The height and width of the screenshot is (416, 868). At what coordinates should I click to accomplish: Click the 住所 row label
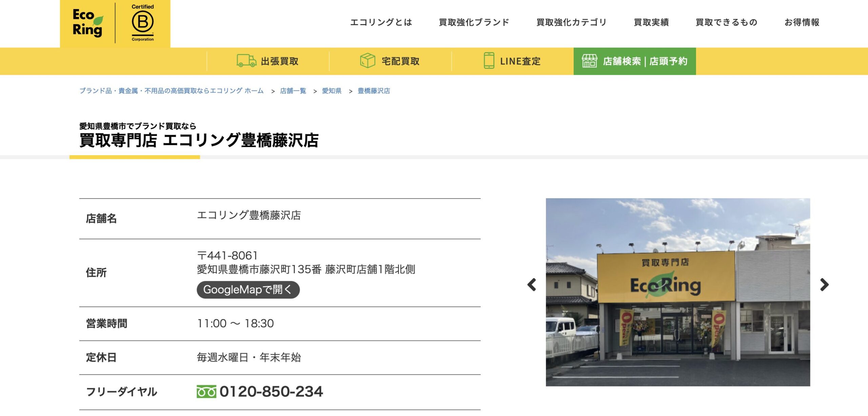pyautogui.click(x=96, y=273)
